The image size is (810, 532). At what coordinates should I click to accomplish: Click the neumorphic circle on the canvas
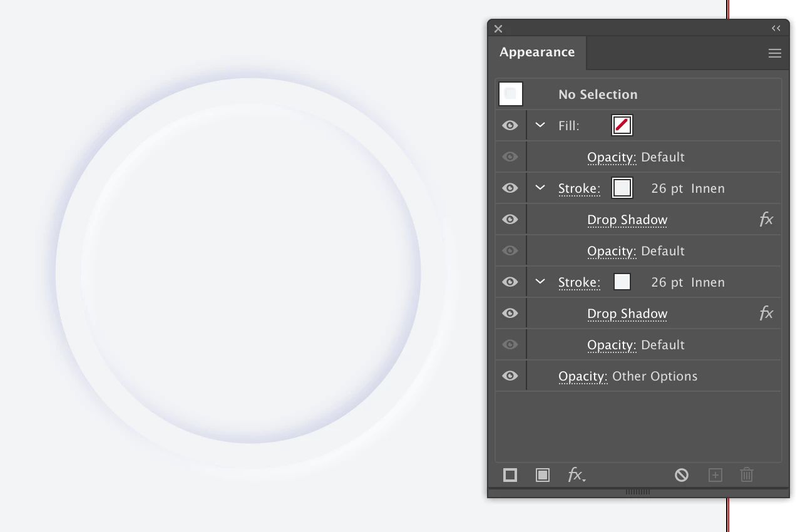(x=250, y=274)
